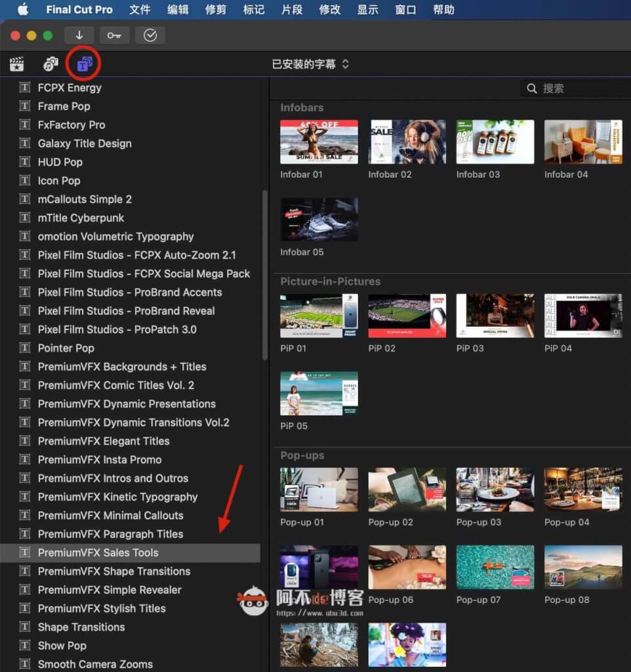Image resolution: width=631 pixels, height=672 pixels.
Task: Click the T icon beside PremiumVFX Minimal Callouts
Action: click(x=25, y=515)
